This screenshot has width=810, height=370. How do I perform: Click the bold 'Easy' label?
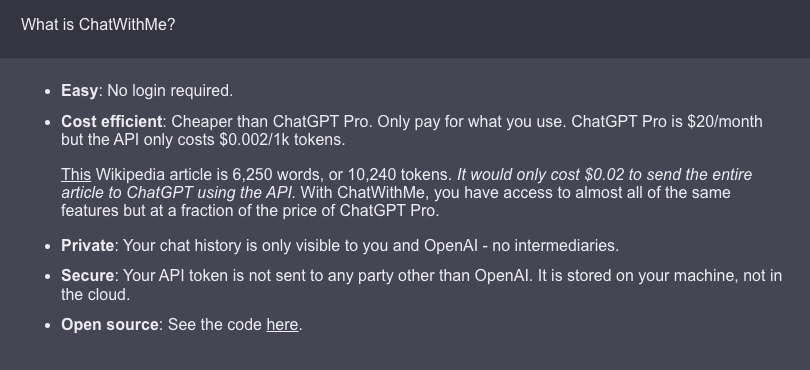click(79, 90)
